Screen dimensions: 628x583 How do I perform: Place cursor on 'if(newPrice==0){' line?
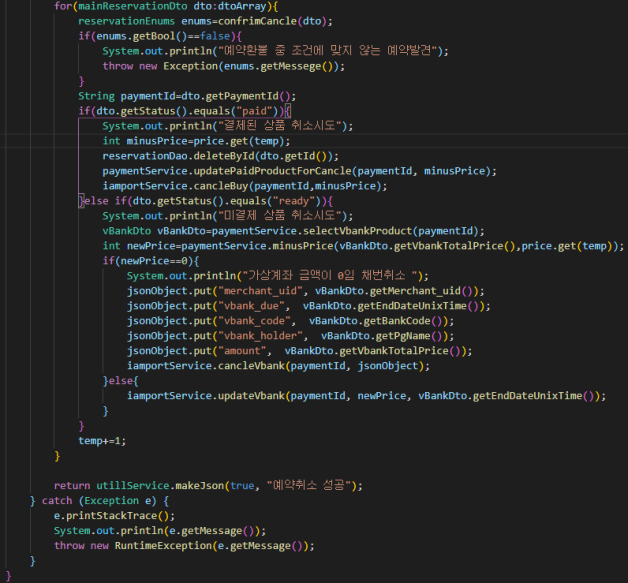point(151,261)
